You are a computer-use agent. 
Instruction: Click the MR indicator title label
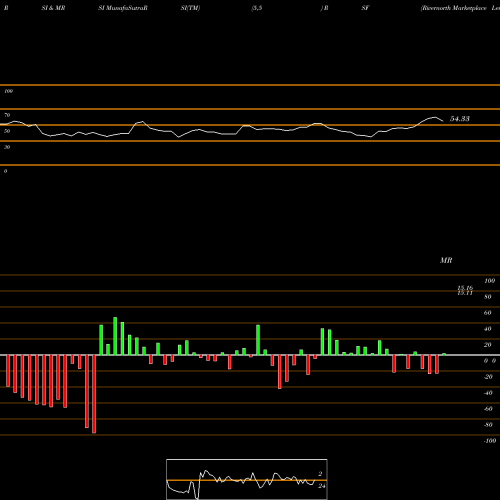(x=446, y=260)
